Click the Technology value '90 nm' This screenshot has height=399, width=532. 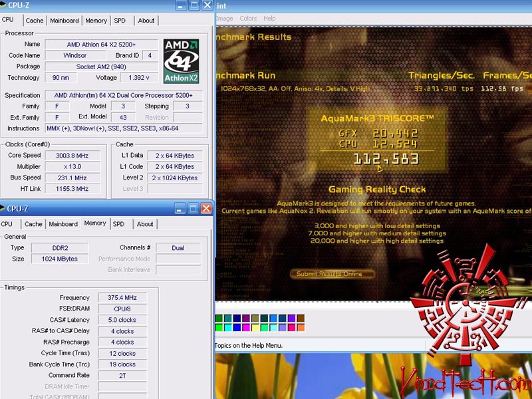coord(61,78)
